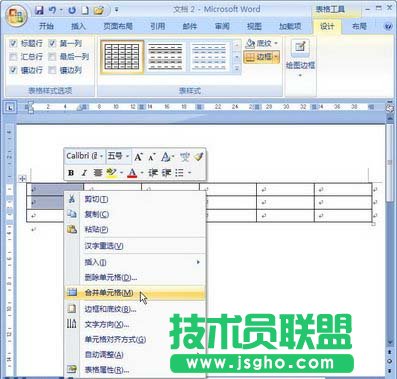Open Borders and Shading dialog entry
This screenshot has width=397, height=379.
(x=134, y=309)
